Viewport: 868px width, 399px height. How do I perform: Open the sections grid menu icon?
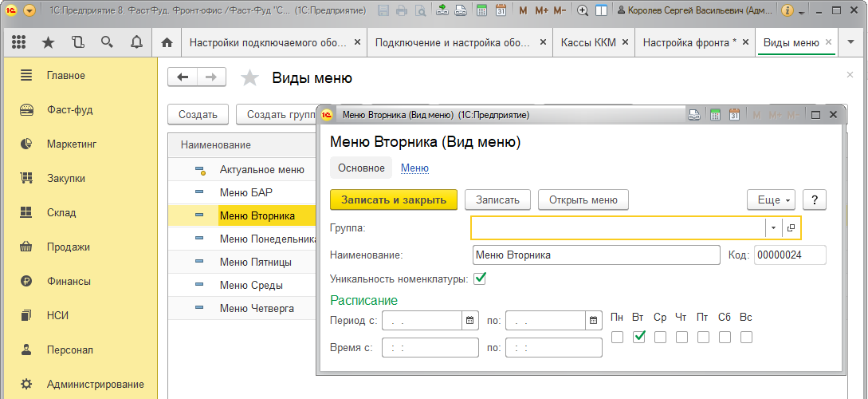click(18, 42)
